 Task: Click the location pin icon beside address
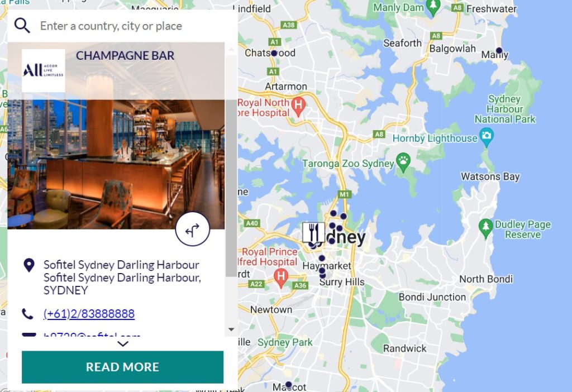click(x=29, y=265)
